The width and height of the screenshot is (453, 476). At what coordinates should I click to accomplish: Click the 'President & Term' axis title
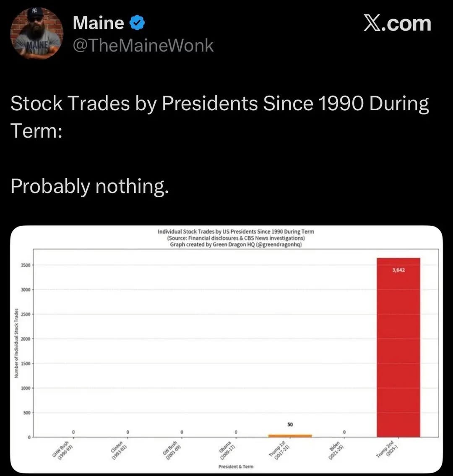click(x=236, y=466)
